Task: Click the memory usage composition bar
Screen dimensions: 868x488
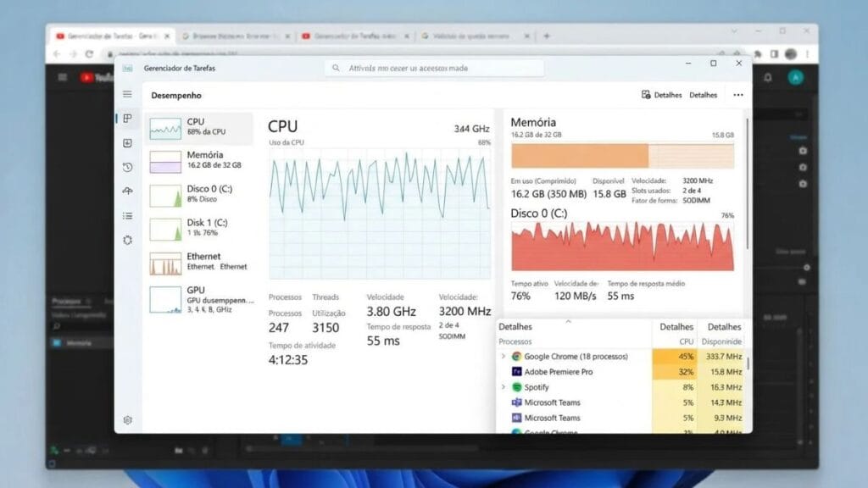Action: (x=622, y=156)
